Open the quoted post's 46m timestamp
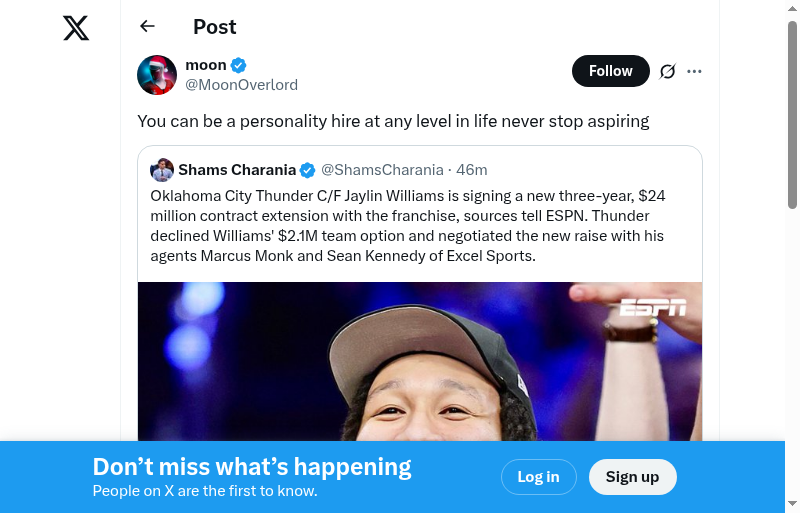 click(472, 170)
